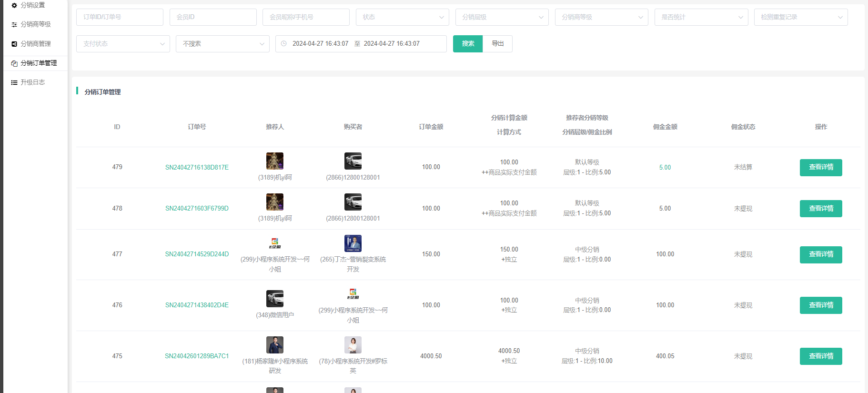Expand the 支付状态 dropdown

pyautogui.click(x=123, y=44)
